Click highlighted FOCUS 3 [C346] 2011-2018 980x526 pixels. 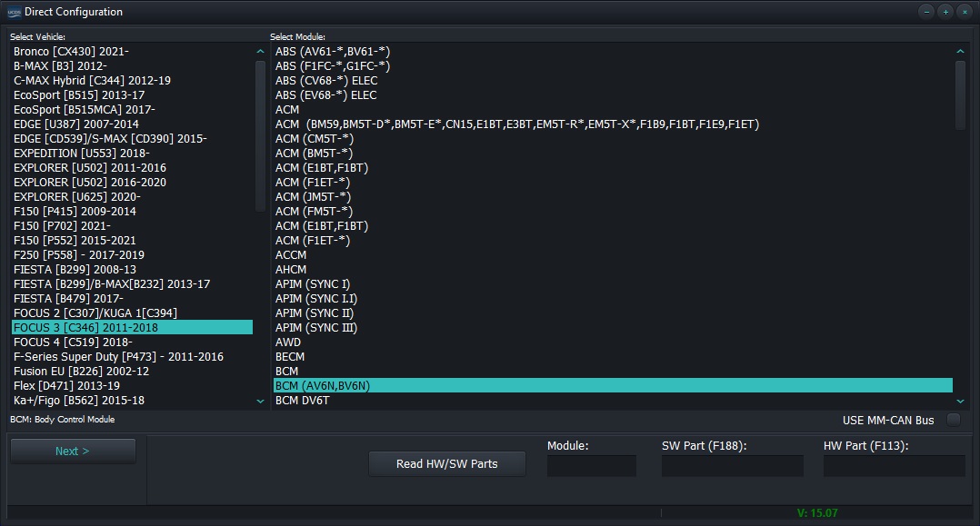pyautogui.click(x=133, y=327)
